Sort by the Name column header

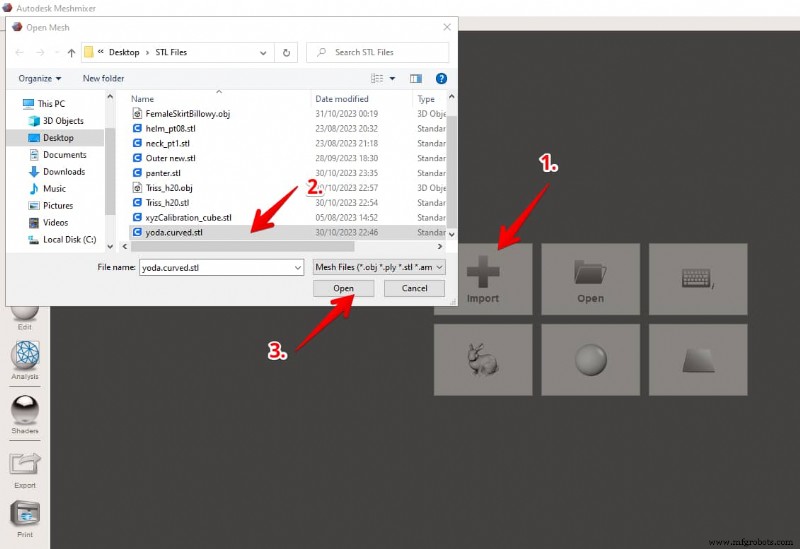142,99
